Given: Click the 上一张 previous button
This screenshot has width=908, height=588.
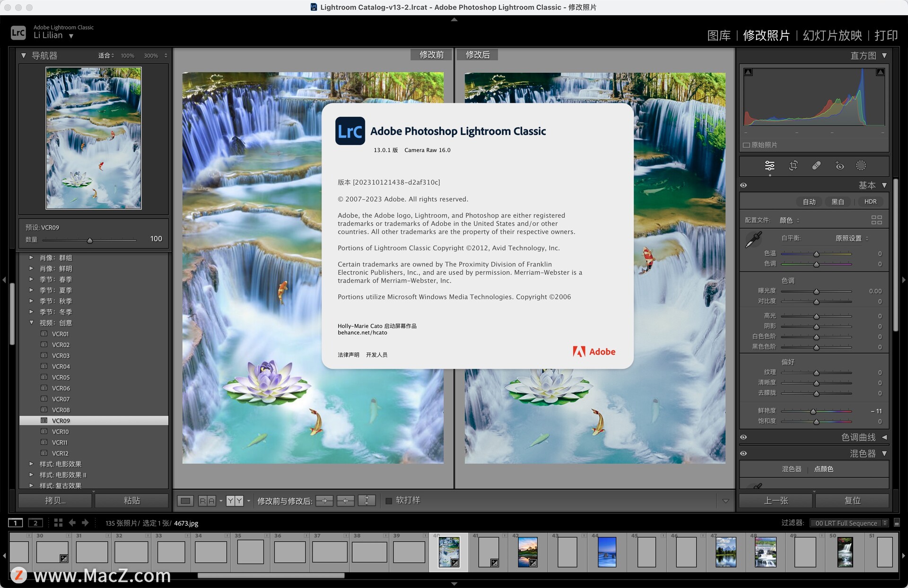Looking at the screenshot, I should [776, 501].
